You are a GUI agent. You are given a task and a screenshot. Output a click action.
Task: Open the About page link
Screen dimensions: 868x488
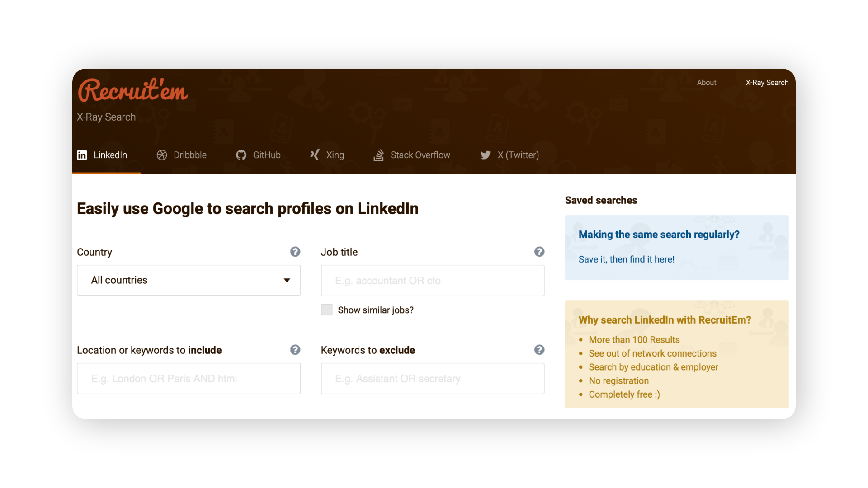(x=707, y=83)
